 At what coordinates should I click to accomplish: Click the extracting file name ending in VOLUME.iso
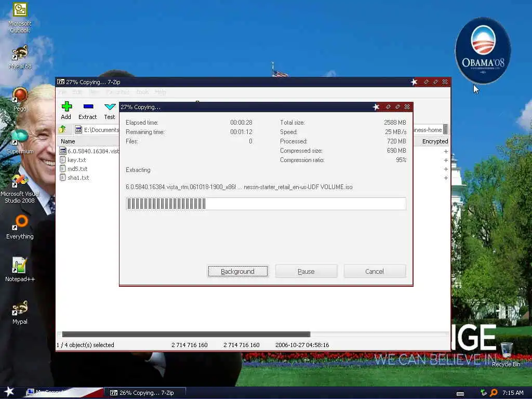coord(239,187)
